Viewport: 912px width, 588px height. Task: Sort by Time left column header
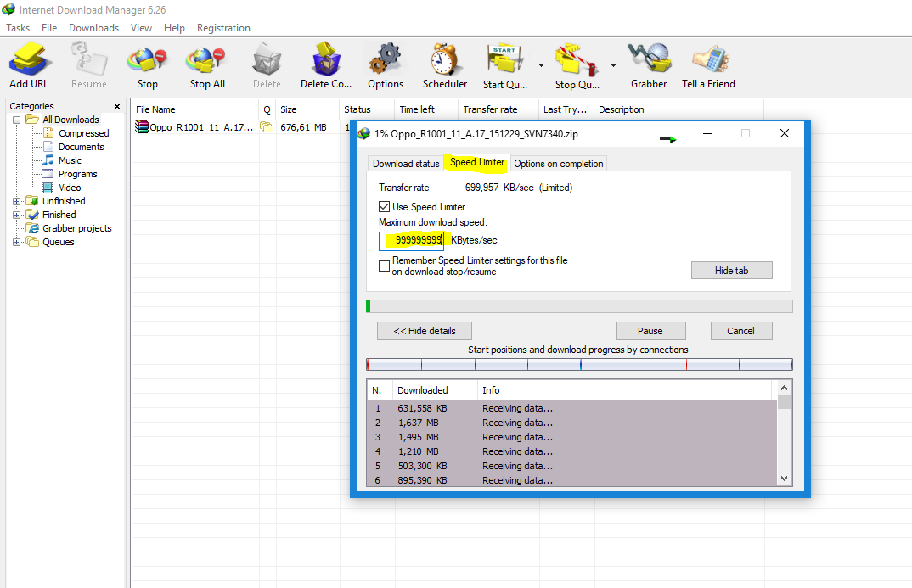coord(426,109)
